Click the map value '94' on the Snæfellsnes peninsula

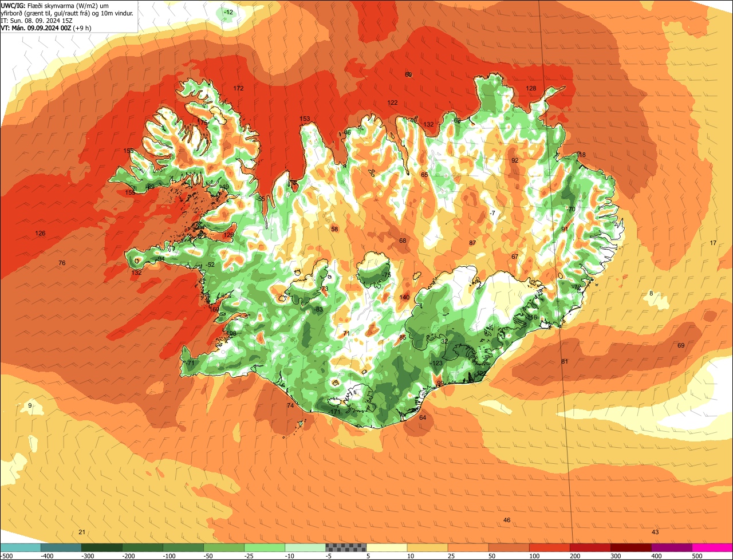pos(161,259)
